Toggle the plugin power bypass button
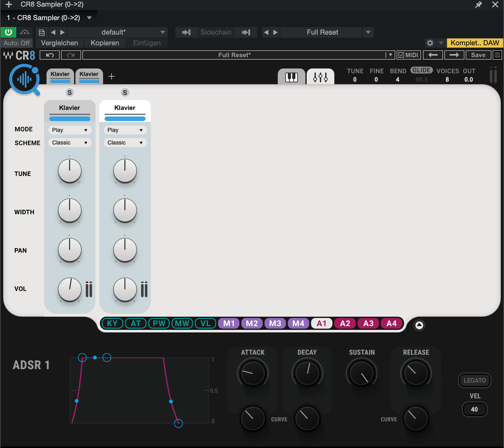Image resolution: width=504 pixels, height=448 pixels. 8,32
